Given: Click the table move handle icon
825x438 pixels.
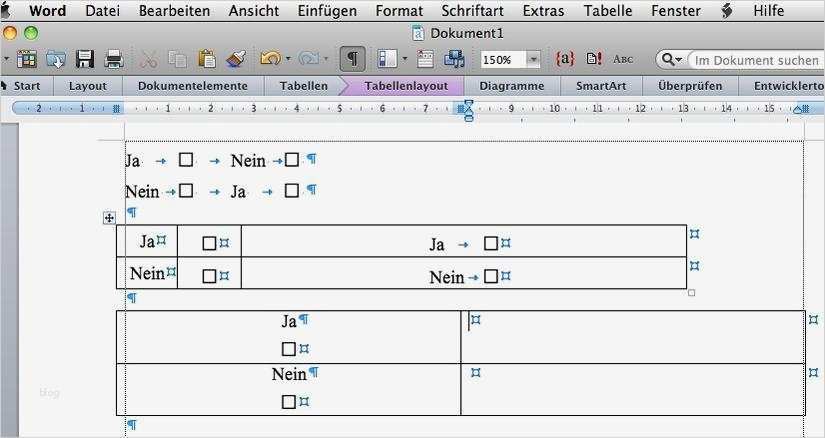Looking at the screenshot, I should [x=109, y=217].
